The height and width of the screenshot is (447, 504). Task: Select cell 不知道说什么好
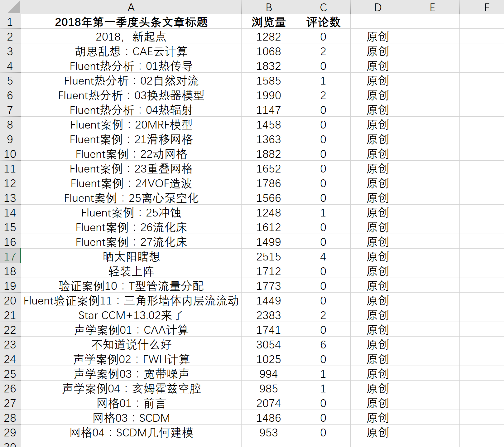131,344
